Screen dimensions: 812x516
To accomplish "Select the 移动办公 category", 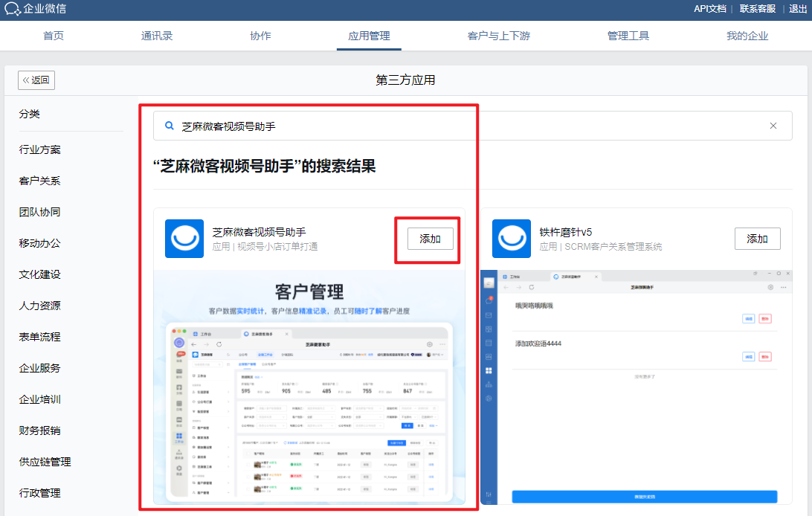I will (40, 243).
